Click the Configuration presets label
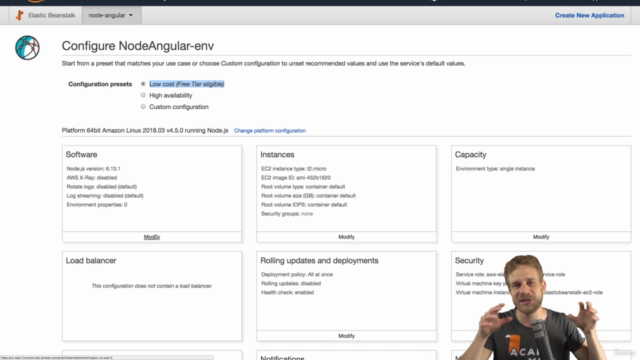 click(x=100, y=84)
